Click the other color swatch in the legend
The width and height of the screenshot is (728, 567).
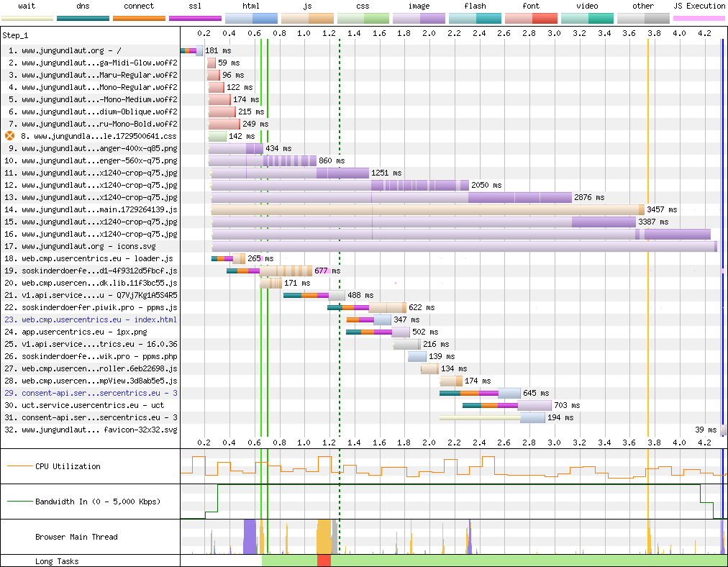[643, 19]
